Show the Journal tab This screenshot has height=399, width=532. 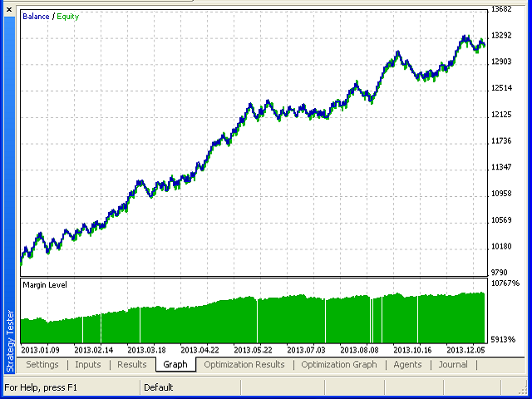(x=453, y=364)
